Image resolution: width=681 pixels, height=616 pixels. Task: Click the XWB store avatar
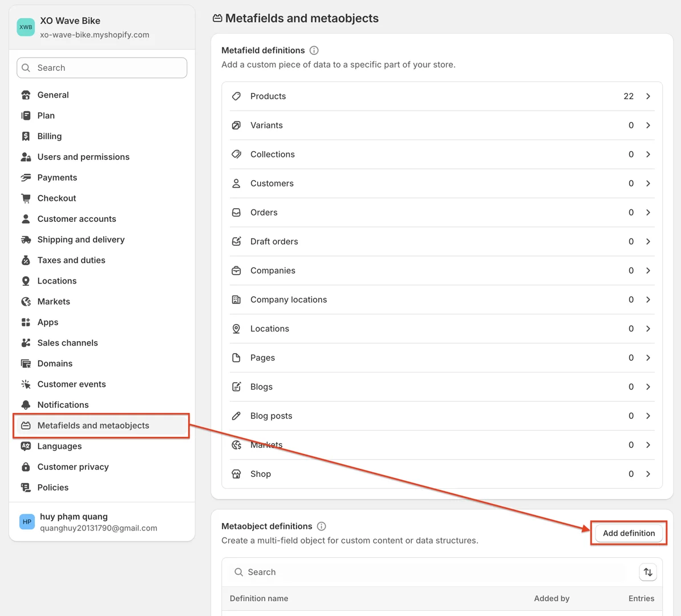point(26,27)
